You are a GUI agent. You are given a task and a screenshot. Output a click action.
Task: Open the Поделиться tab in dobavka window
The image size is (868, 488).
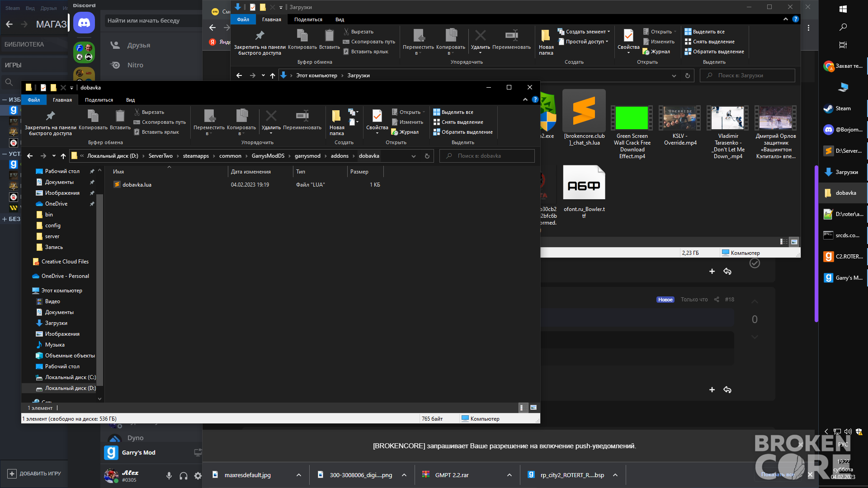(x=99, y=100)
